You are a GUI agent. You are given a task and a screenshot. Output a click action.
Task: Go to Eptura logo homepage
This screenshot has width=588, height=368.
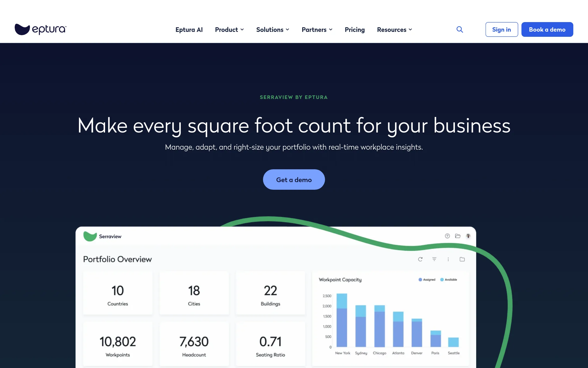pyautogui.click(x=41, y=29)
